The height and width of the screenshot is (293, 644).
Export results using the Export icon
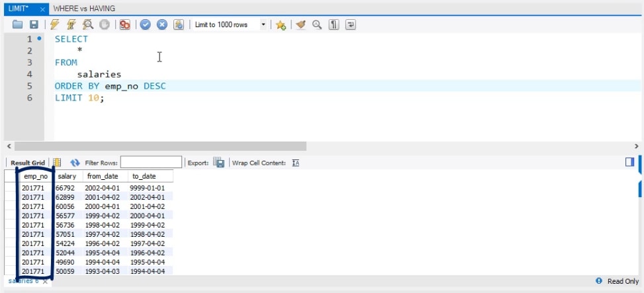218,162
